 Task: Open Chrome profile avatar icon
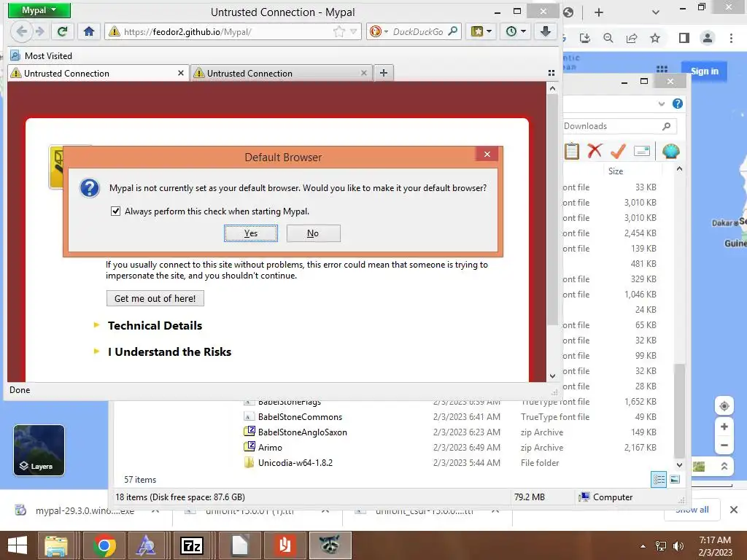coord(708,38)
